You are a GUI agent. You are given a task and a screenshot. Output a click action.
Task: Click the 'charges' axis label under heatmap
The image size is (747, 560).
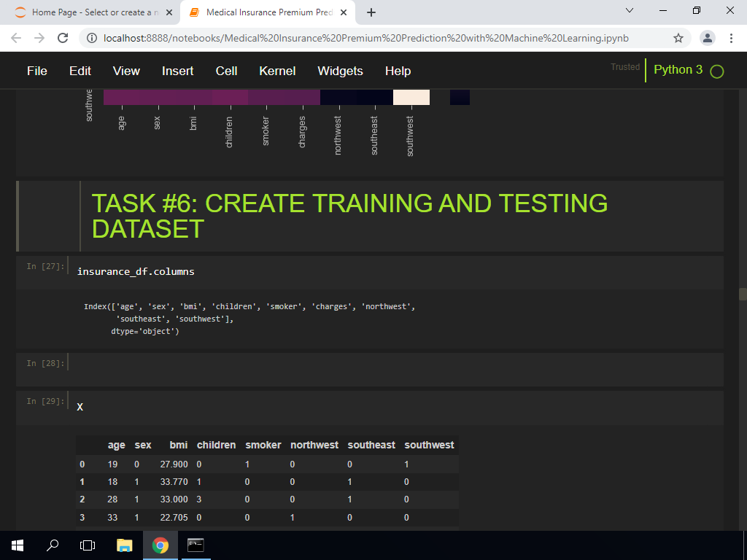tap(302, 132)
